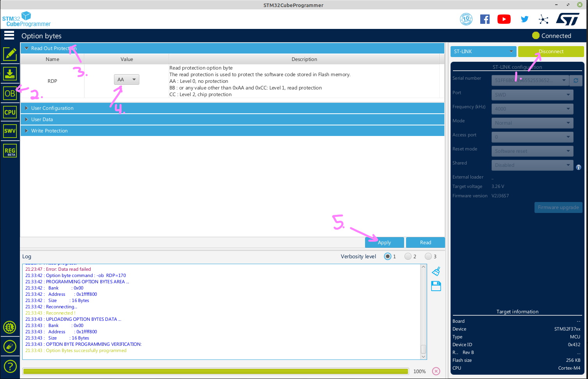Viewport: 588px width, 379px height.
Task: Click the Name column header
Action: click(52, 59)
